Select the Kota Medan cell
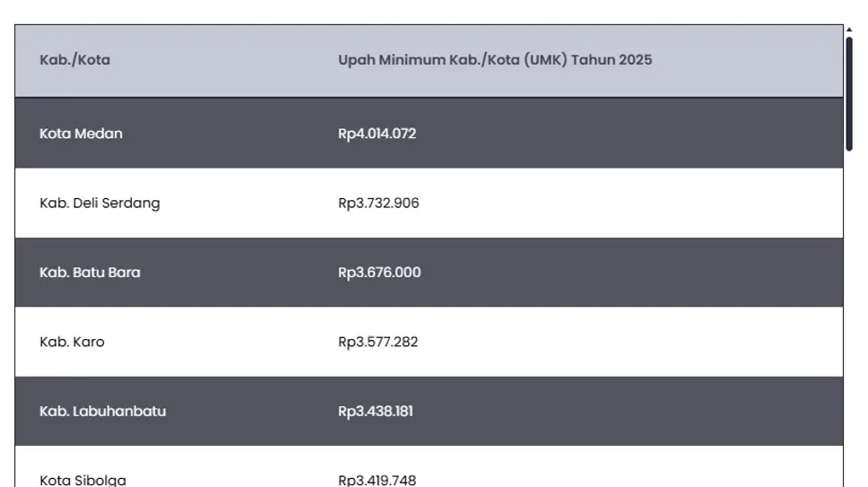 (82, 134)
